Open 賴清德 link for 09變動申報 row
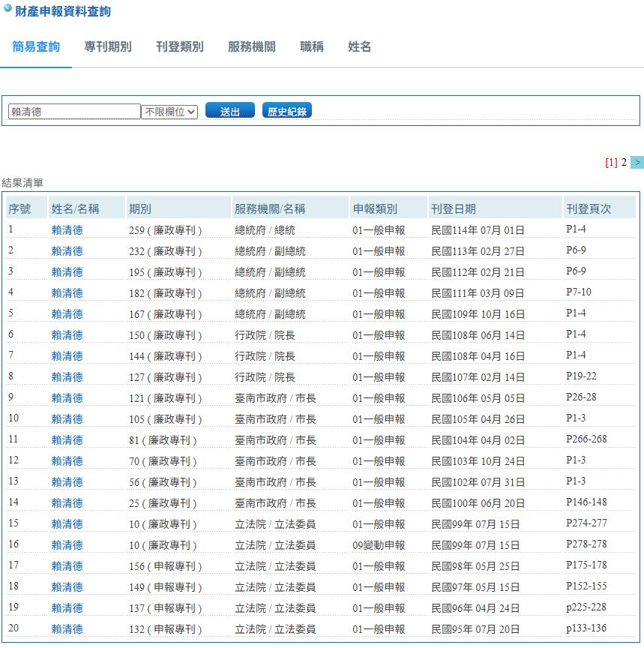The image size is (644, 648). pos(67,545)
